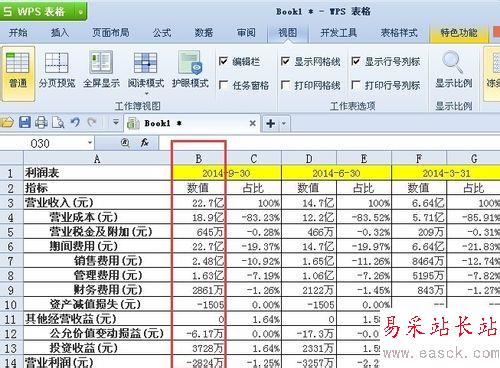Screen dimensions: 500x368
Task: Select cell 利润表 in A1
Action: pos(98,173)
